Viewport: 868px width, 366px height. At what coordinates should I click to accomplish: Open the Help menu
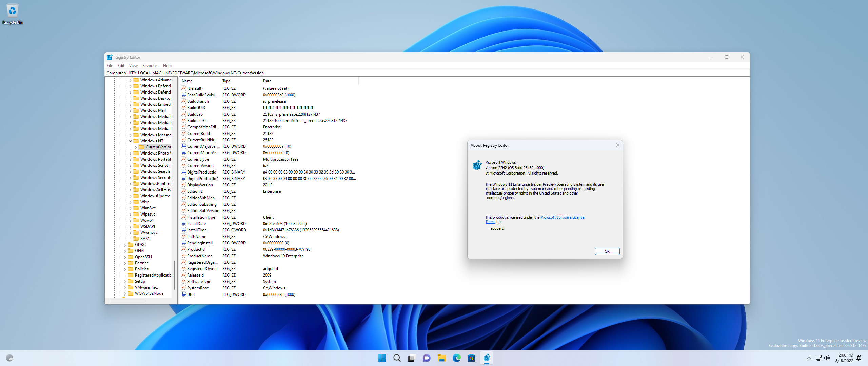pyautogui.click(x=167, y=66)
